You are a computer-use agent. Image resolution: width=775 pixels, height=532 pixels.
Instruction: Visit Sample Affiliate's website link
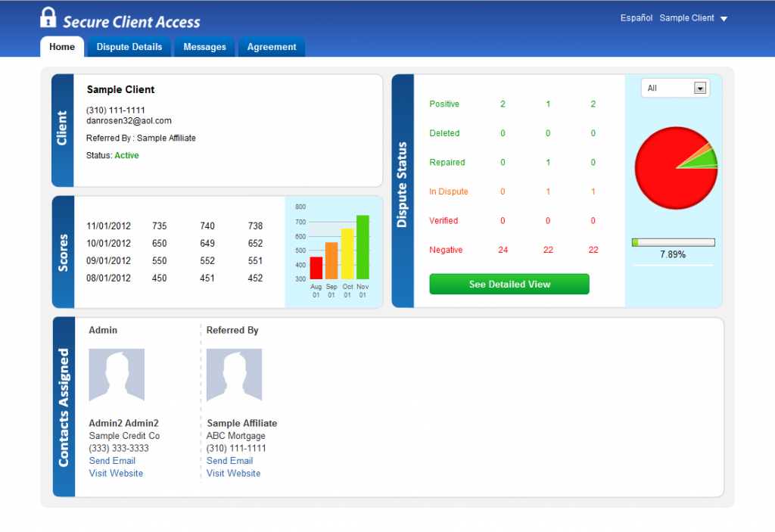[233, 474]
